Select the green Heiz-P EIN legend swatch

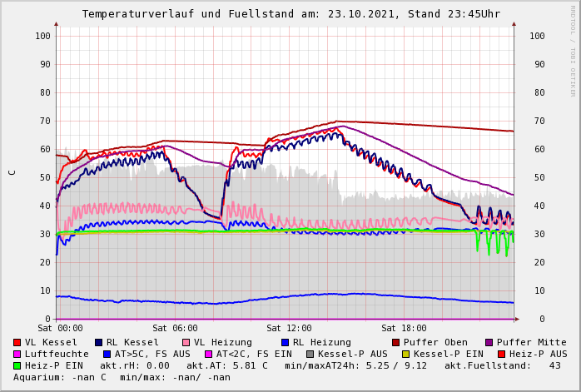pos(17,365)
